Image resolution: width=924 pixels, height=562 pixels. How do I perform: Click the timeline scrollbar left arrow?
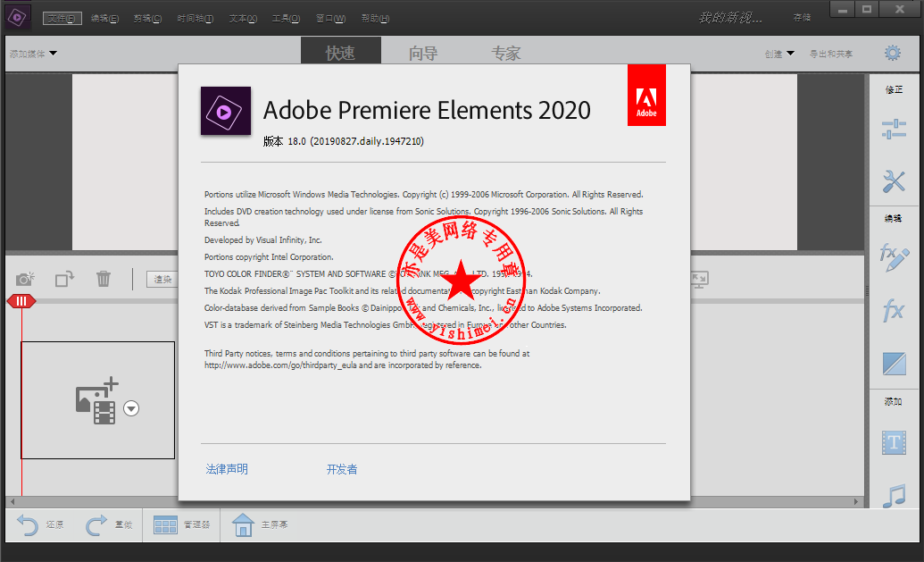12,502
